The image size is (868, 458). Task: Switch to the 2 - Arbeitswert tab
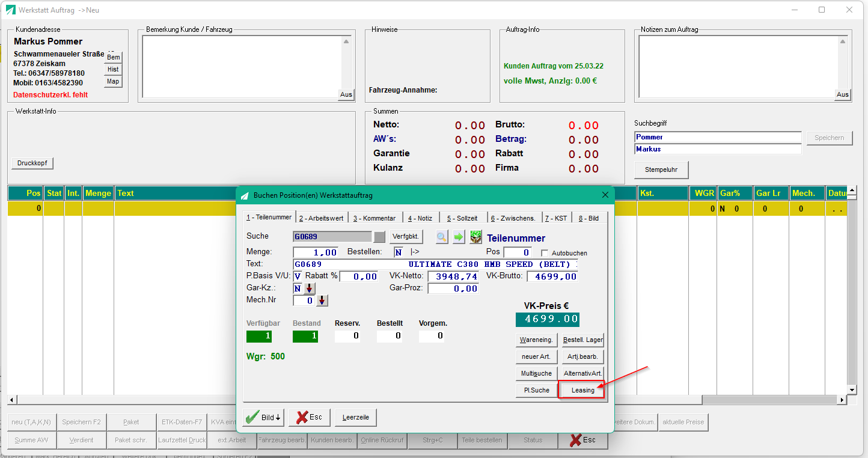click(x=322, y=218)
